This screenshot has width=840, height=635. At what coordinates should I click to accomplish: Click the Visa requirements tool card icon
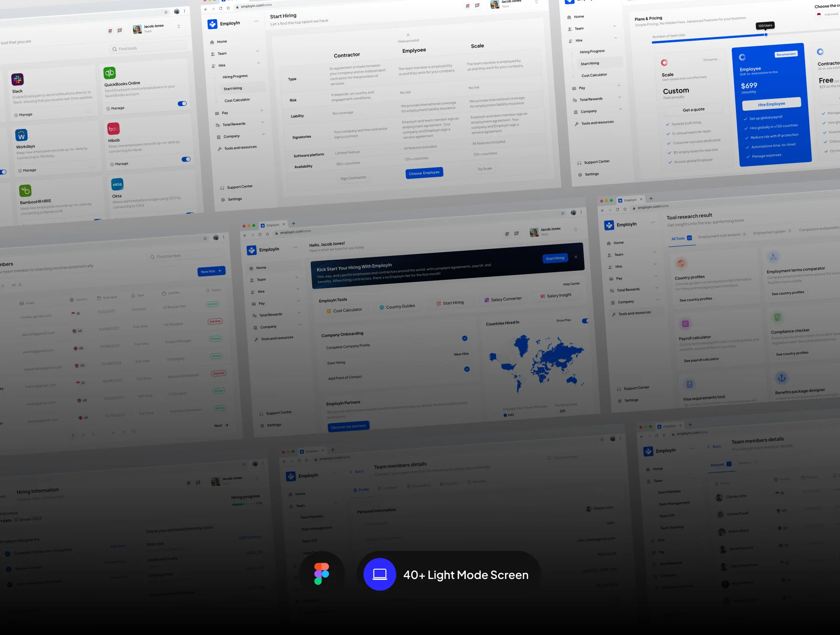pos(689,384)
